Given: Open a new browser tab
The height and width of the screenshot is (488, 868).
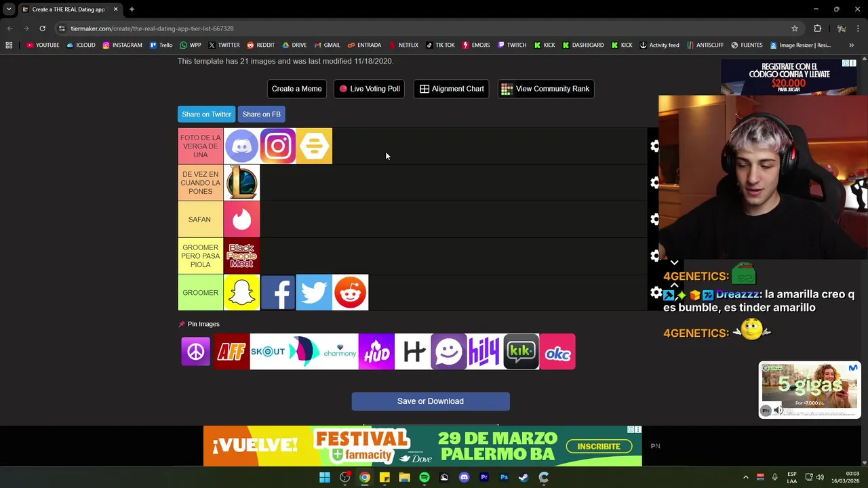Looking at the screenshot, I should pyautogui.click(x=132, y=9).
